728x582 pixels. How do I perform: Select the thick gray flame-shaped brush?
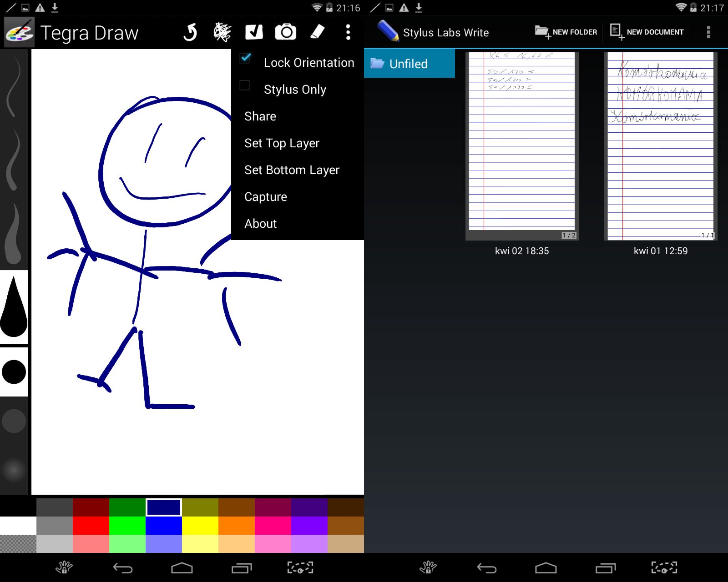(14, 233)
